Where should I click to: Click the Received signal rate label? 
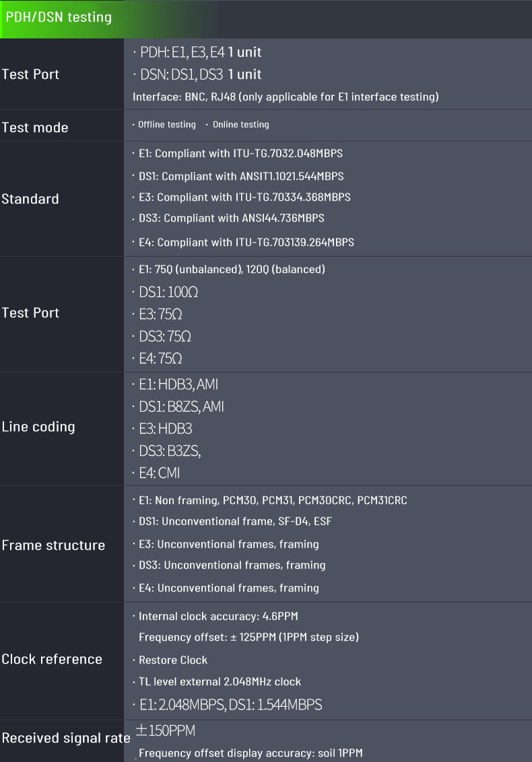click(x=66, y=738)
